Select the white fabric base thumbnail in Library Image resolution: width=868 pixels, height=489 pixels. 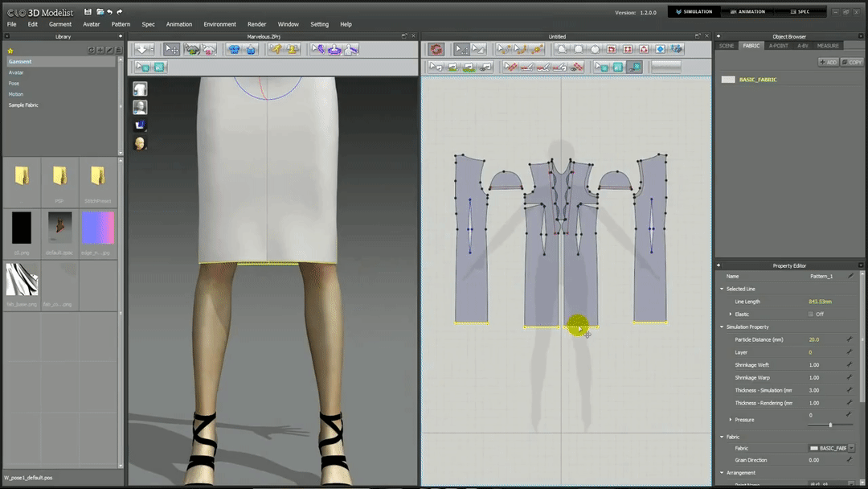22,279
